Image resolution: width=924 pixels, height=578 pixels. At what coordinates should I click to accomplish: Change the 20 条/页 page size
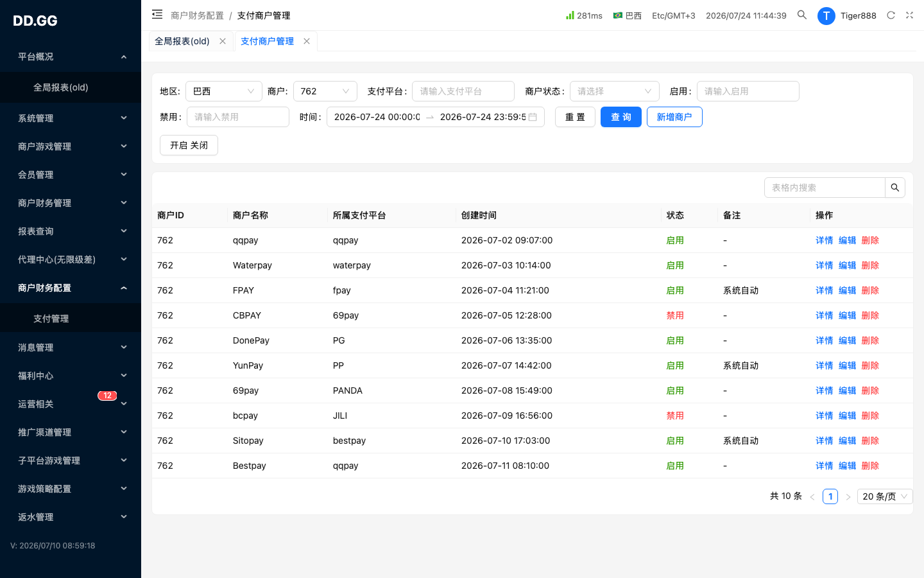click(x=885, y=496)
